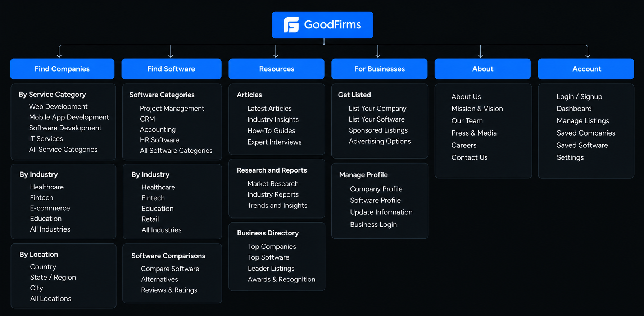Image resolution: width=644 pixels, height=316 pixels.
Task: Open account Settings
Action: (570, 157)
